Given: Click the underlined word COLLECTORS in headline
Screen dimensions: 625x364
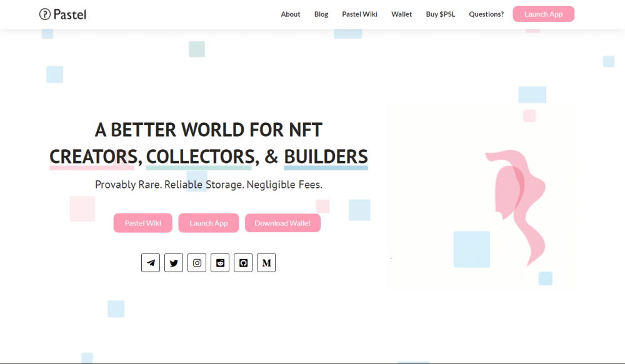Looking at the screenshot, I should (x=200, y=157).
